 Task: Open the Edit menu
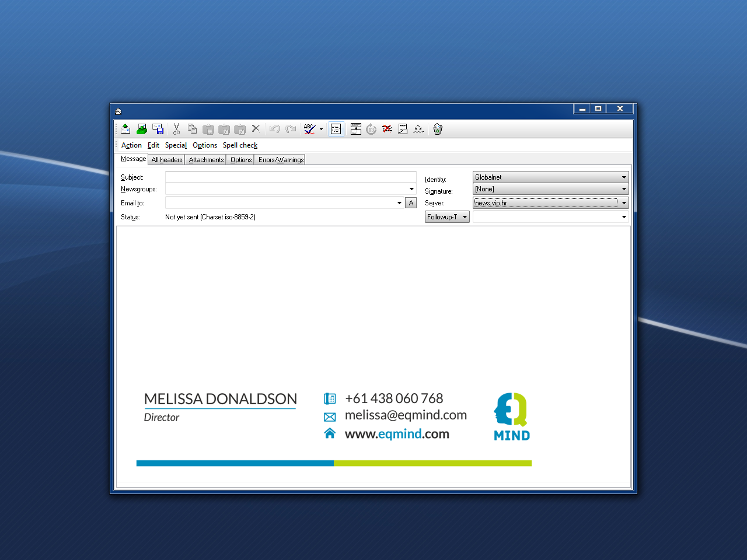(x=153, y=145)
